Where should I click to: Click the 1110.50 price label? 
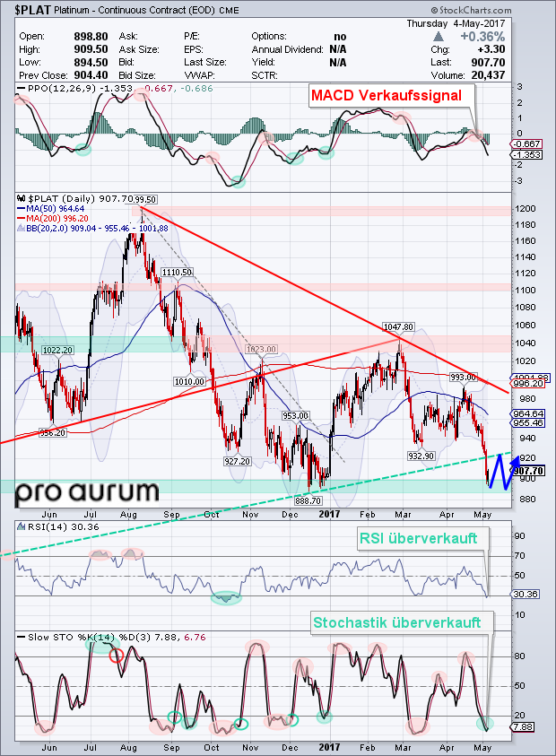[x=177, y=273]
